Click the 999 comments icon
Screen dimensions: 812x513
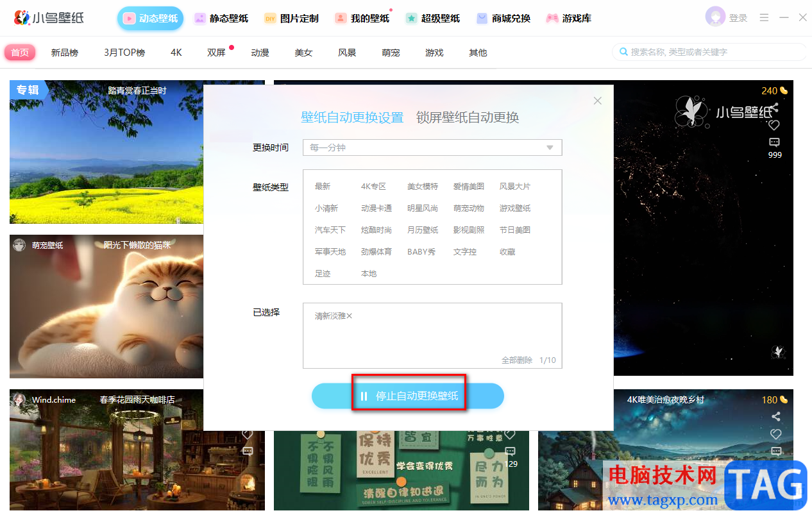(x=774, y=142)
